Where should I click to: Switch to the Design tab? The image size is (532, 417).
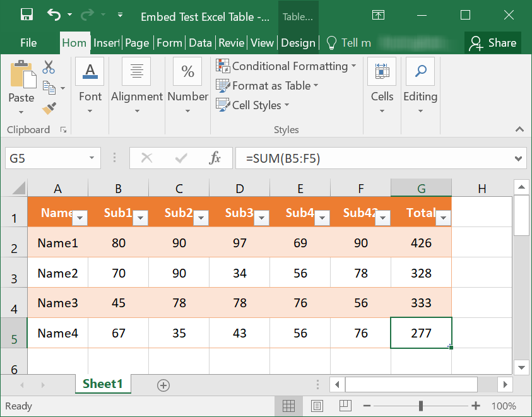click(298, 43)
